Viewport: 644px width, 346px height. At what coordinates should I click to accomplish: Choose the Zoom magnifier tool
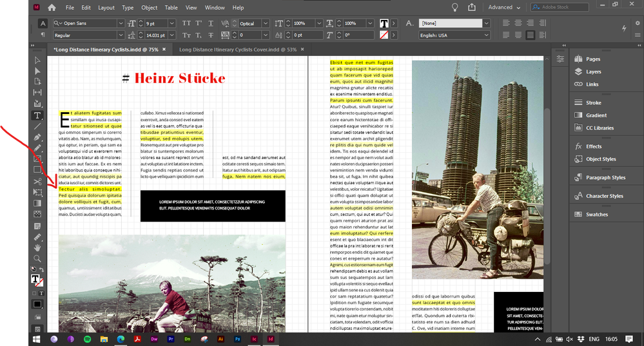(37, 258)
